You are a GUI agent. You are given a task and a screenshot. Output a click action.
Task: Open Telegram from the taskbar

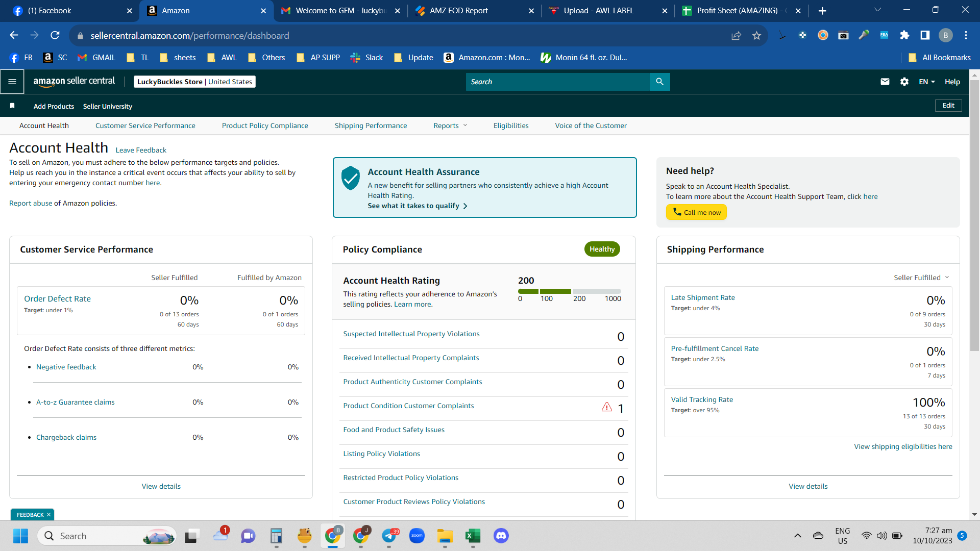(x=390, y=536)
